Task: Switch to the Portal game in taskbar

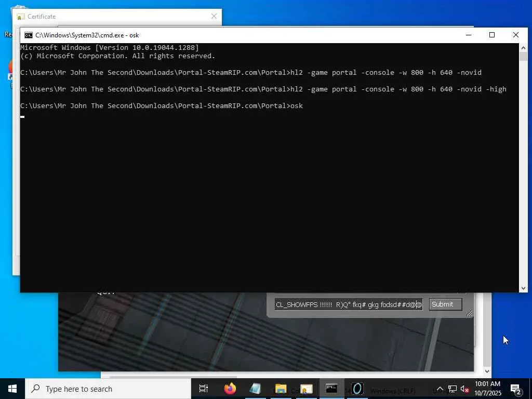Action: coord(357,389)
